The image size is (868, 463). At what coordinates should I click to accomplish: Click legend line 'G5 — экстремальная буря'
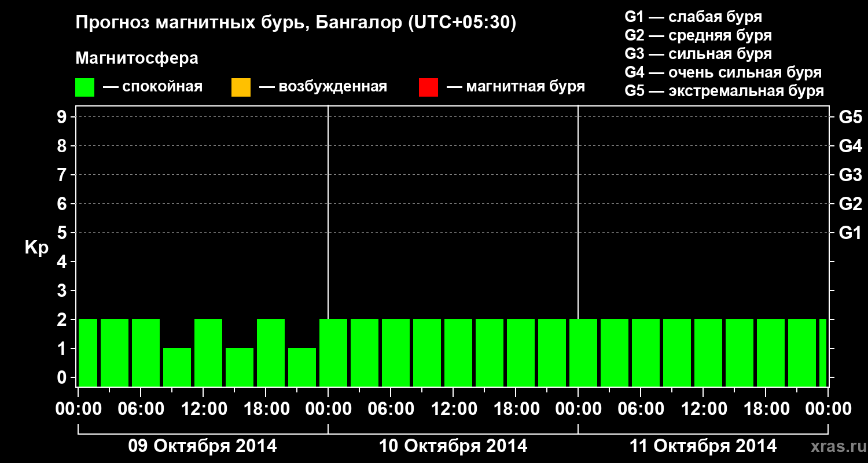click(724, 91)
